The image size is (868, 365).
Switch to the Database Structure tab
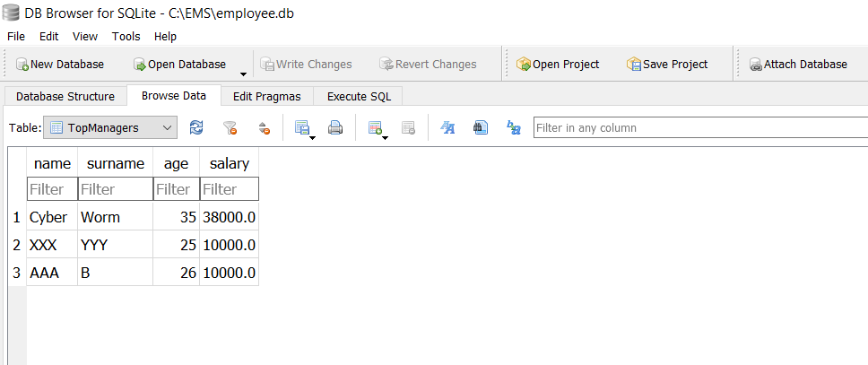pyautogui.click(x=65, y=96)
